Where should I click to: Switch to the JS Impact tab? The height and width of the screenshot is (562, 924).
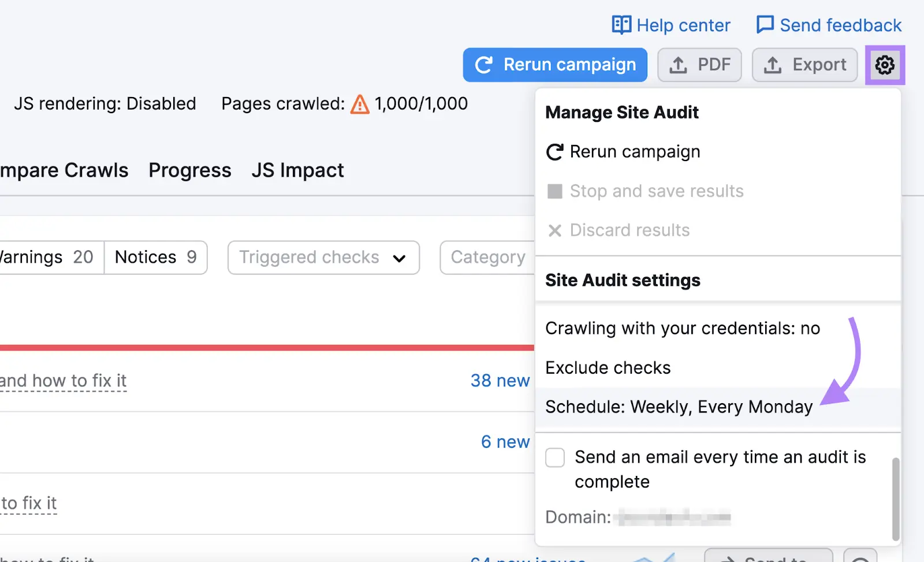pos(298,170)
